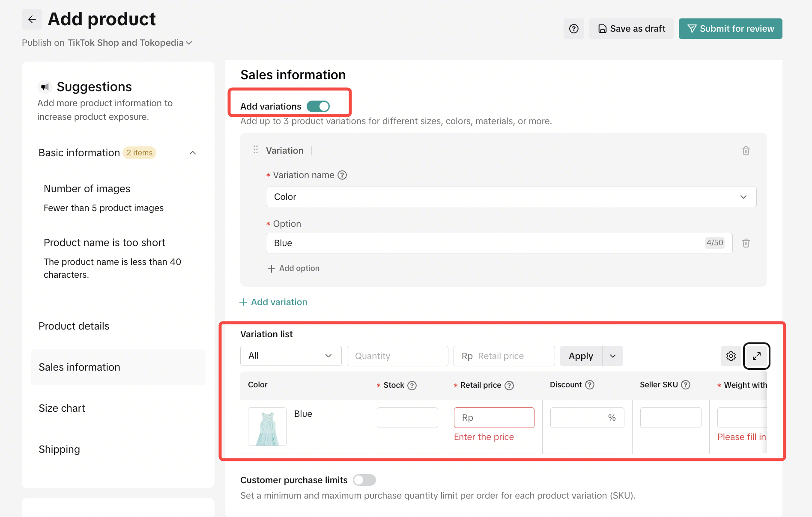Collapse the Basic information section
The height and width of the screenshot is (517, 812).
[x=193, y=153]
